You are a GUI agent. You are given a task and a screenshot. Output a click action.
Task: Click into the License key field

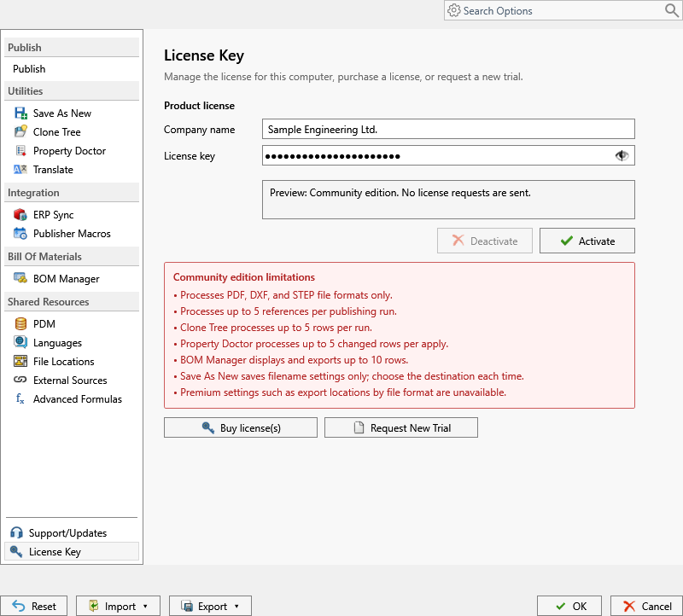click(448, 155)
